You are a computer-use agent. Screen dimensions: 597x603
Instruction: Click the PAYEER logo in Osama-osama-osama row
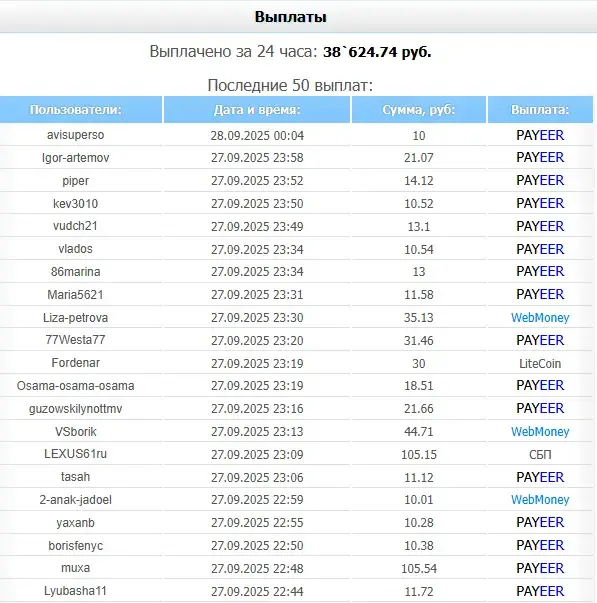(x=540, y=385)
